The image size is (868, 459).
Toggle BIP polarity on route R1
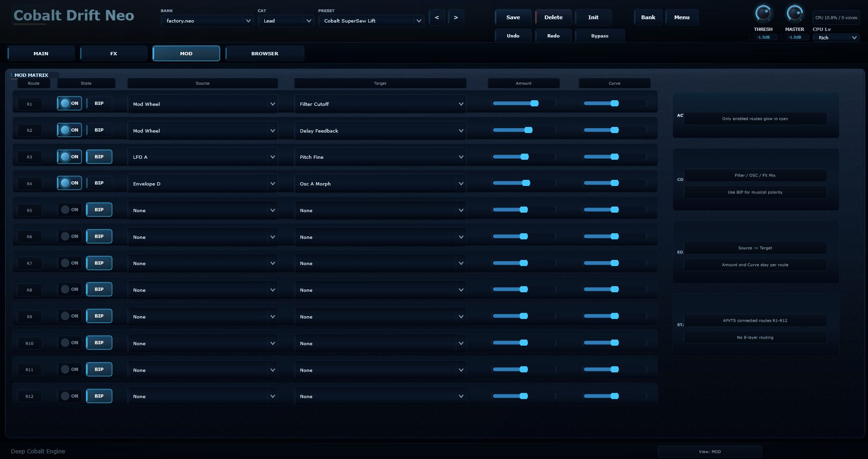point(99,104)
